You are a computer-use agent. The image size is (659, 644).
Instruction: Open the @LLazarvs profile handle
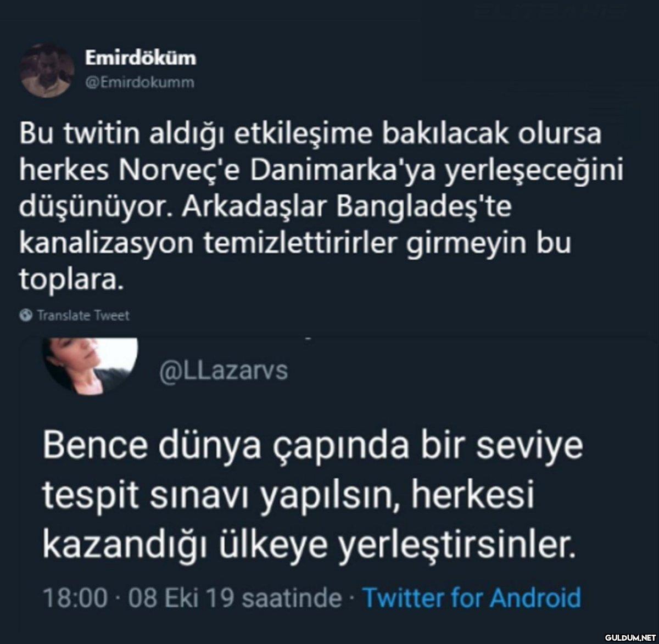(224, 371)
